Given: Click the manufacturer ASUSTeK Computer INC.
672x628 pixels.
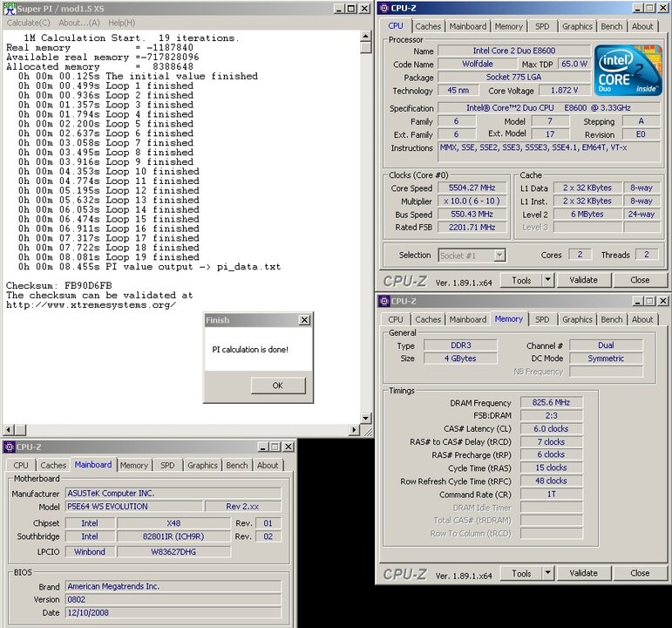Looking at the screenshot, I should click(173, 494).
